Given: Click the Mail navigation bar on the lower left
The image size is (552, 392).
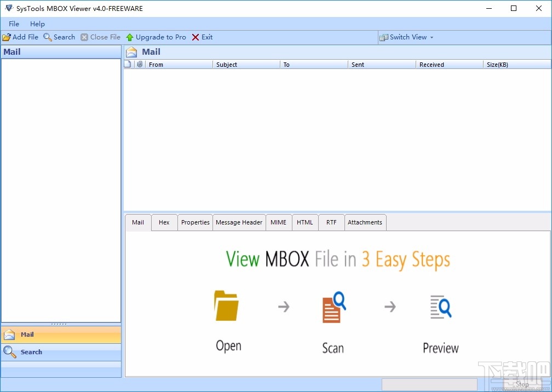Looking at the screenshot, I should pos(61,335).
